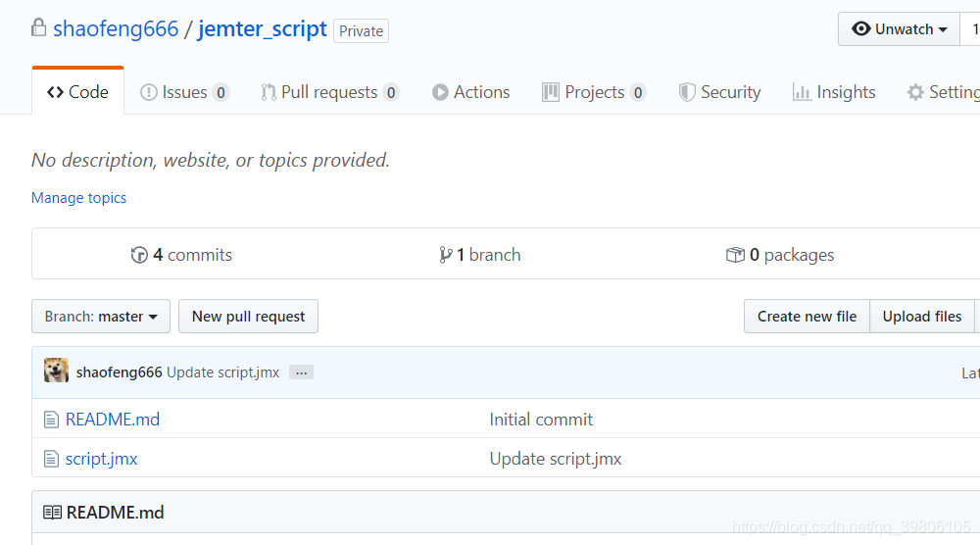Screen dimensions: 980x545
Task: Click the branch icon beside 1 branch
Action: pyautogui.click(x=446, y=255)
